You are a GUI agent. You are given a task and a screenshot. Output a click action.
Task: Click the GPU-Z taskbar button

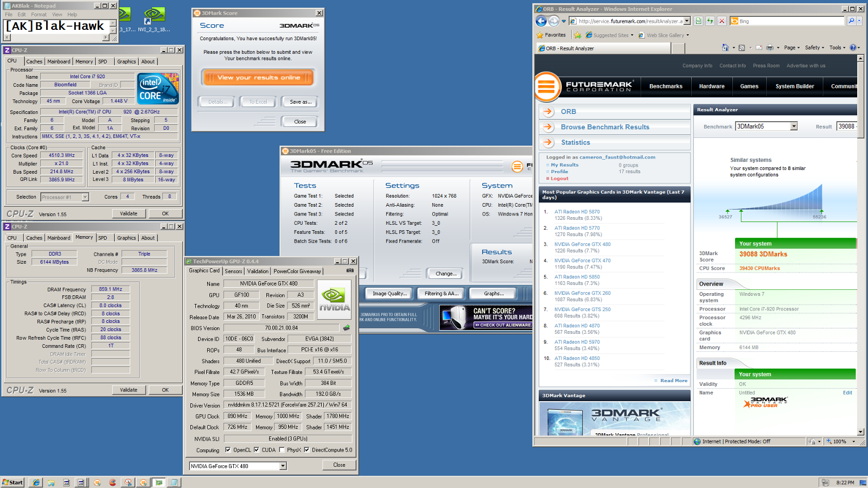(x=158, y=482)
